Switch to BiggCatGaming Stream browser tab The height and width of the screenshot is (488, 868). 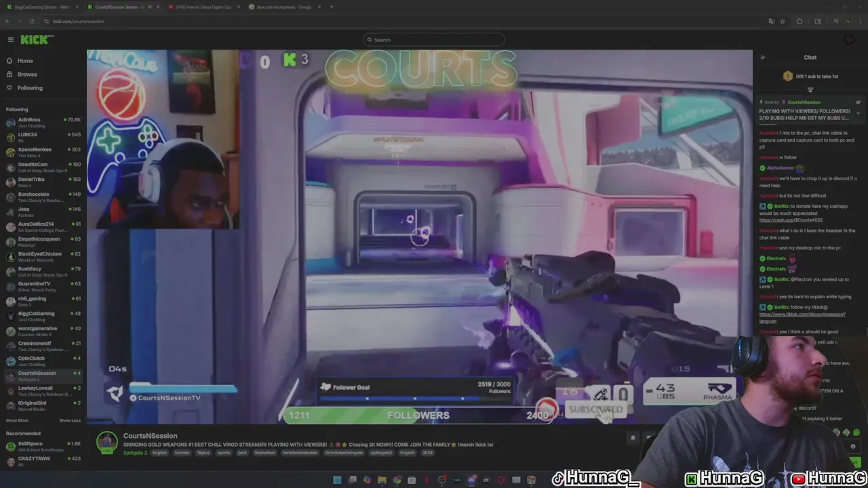tap(42, 7)
